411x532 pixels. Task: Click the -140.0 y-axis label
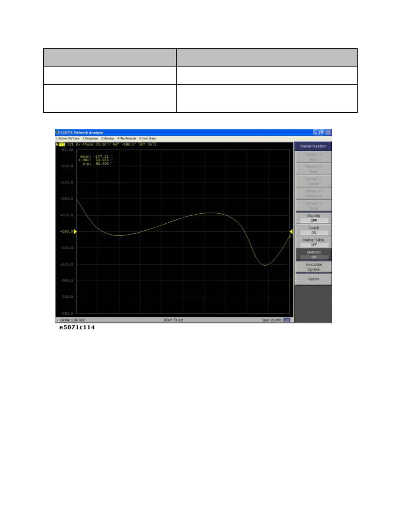66,199
